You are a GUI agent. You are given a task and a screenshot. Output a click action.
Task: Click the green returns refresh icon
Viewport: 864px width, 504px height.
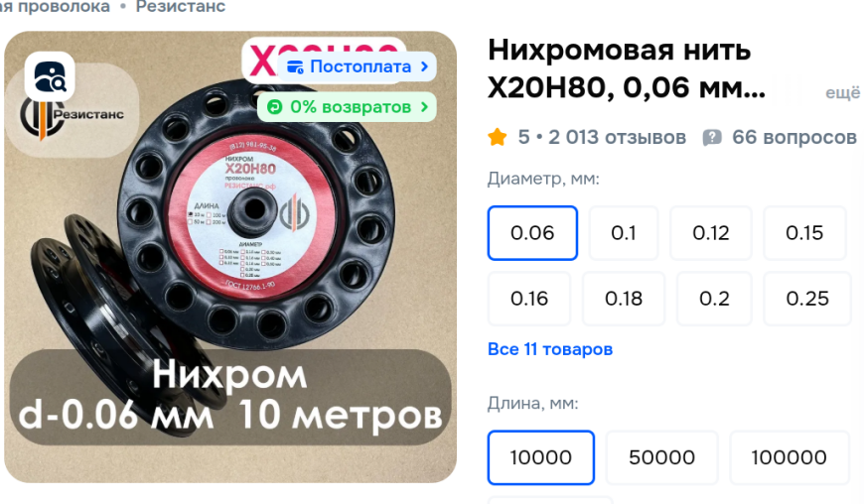[274, 107]
